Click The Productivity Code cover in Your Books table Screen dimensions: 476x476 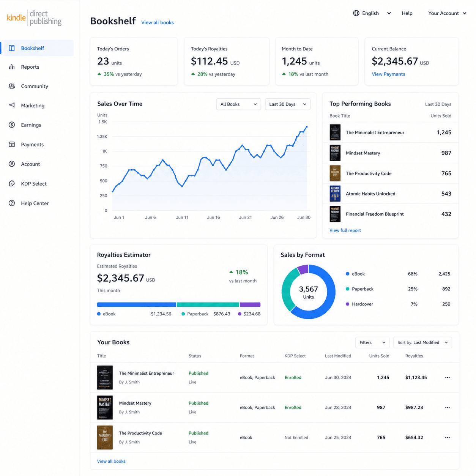pos(105,437)
